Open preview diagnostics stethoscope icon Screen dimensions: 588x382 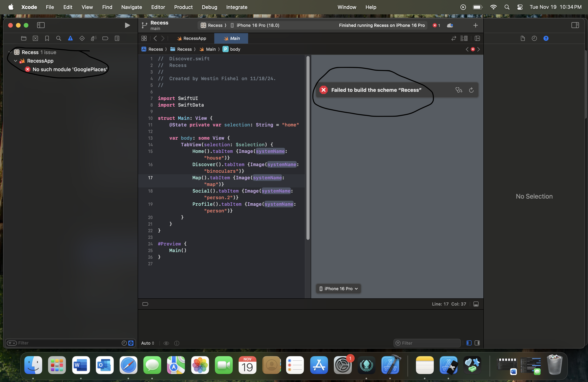pyautogui.click(x=459, y=90)
